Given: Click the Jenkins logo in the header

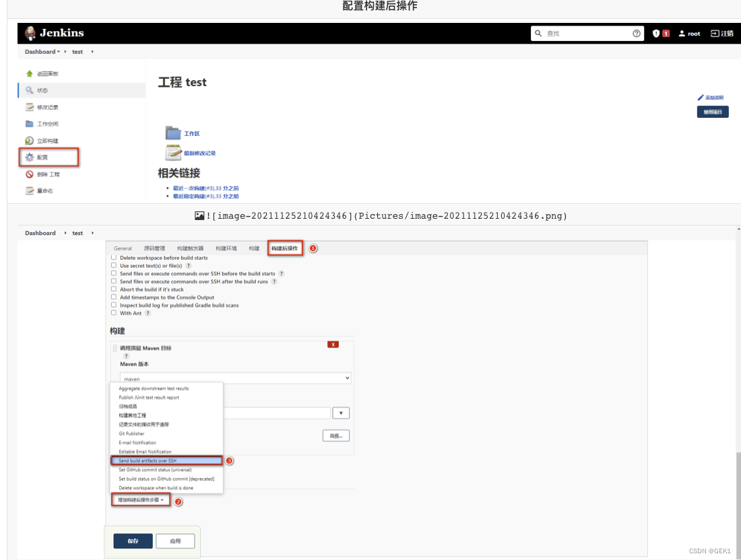Looking at the screenshot, I should click(x=54, y=32).
